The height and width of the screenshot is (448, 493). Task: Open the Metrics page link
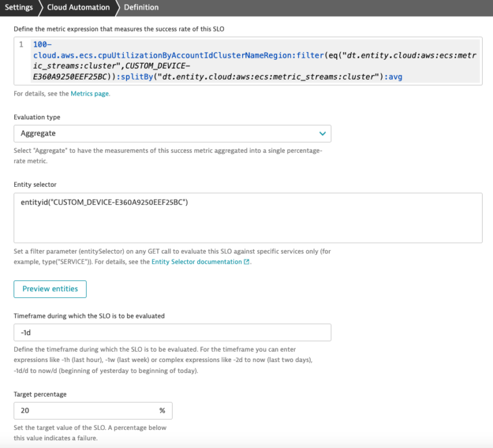pyautogui.click(x=90, y=94)
